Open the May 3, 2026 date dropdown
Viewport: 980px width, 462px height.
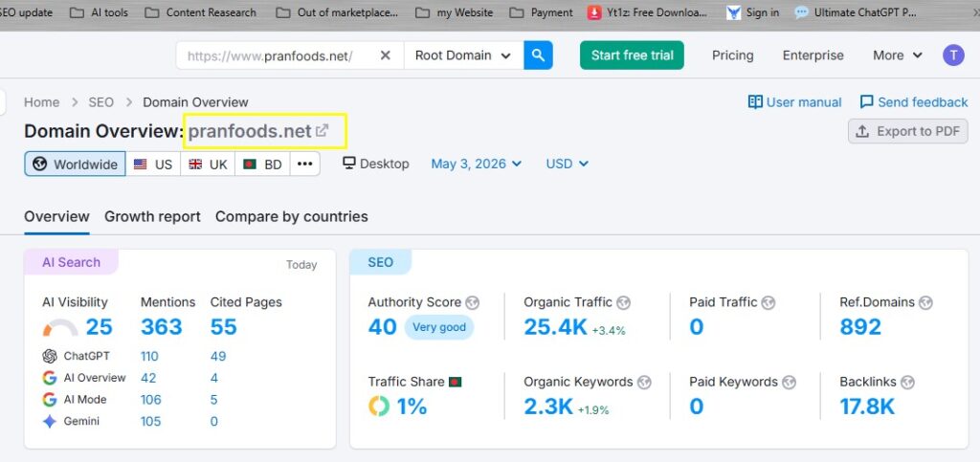click(x=477, y=164)
